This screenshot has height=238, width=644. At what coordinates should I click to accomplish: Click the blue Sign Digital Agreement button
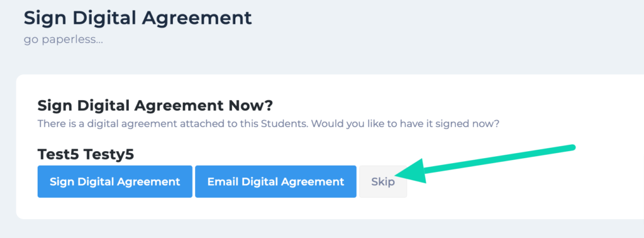tap(114, 182)
